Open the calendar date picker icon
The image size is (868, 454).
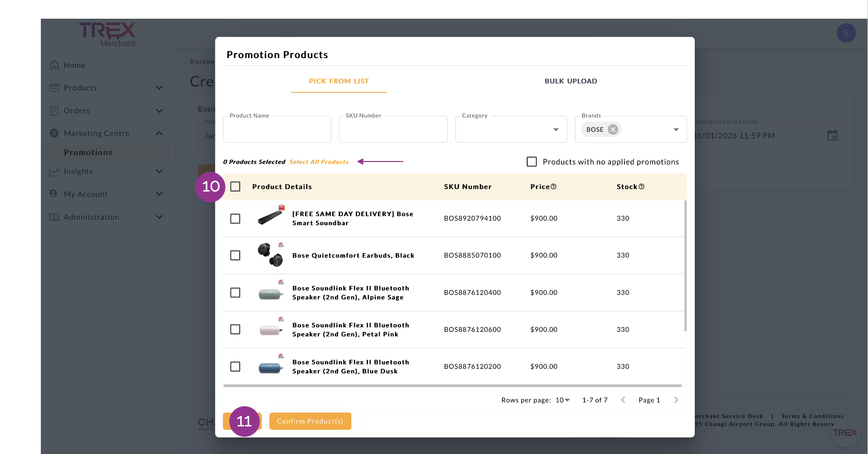pyautogui.click(x=832, y=135)
